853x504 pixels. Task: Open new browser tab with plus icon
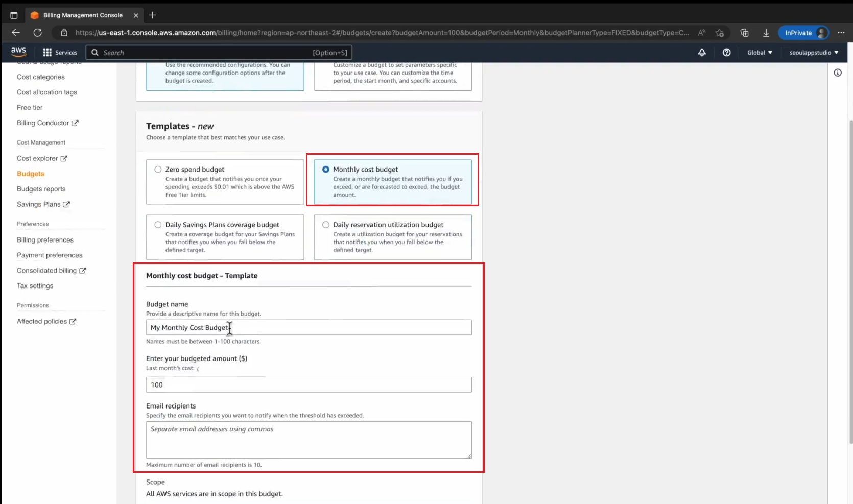152,15
